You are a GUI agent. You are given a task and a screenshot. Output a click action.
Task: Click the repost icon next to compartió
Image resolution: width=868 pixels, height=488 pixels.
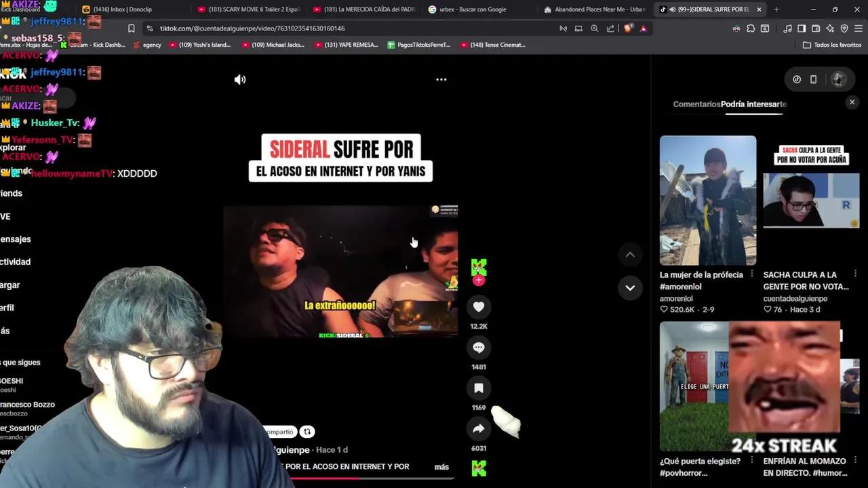307,432
